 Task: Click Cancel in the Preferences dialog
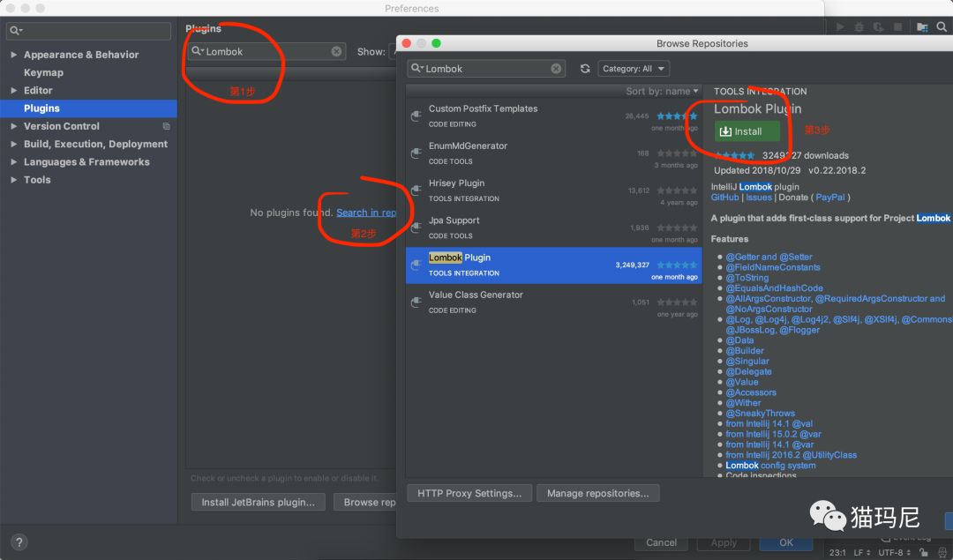tap(661, 542)
